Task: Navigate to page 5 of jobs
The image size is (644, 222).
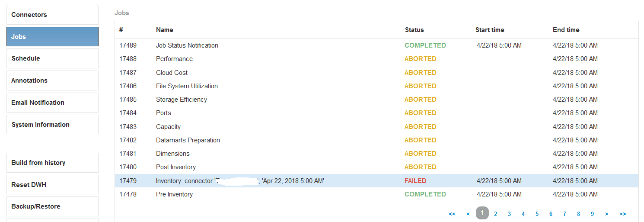Action: coord(537,214)
